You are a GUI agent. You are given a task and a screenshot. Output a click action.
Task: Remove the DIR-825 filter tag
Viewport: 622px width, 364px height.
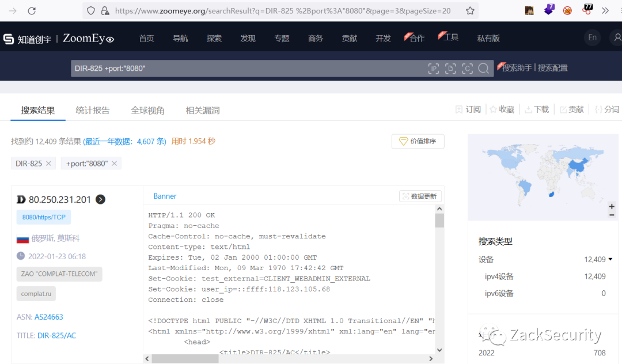coord(48,164)
